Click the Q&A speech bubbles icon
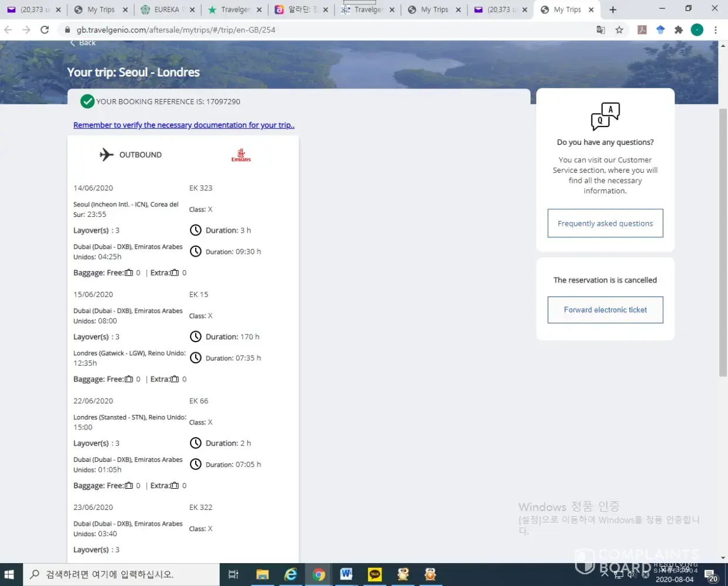The image size is (728, 586). [605, 116]
